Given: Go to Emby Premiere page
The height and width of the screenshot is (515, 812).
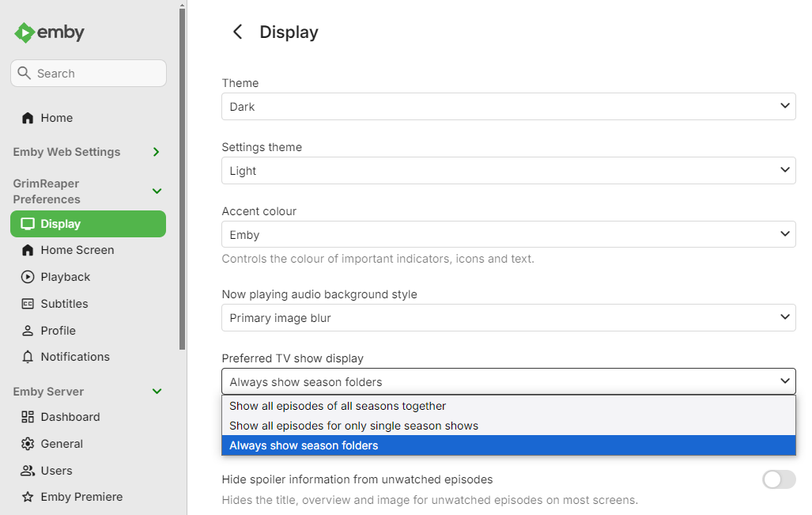Looking at the screenshot, I should click(81, 497).
